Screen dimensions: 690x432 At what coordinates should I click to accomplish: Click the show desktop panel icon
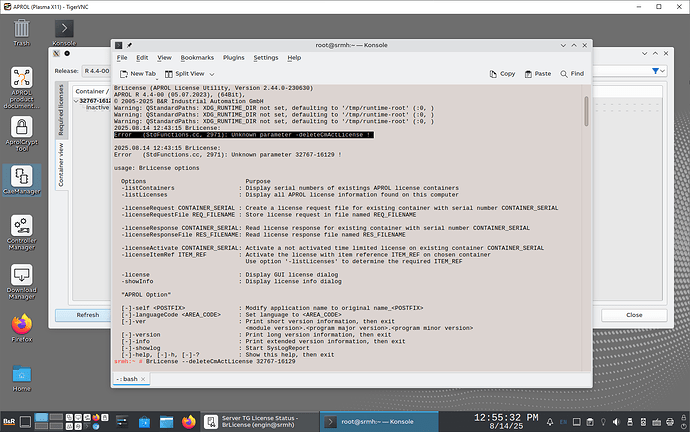[26, 421]
